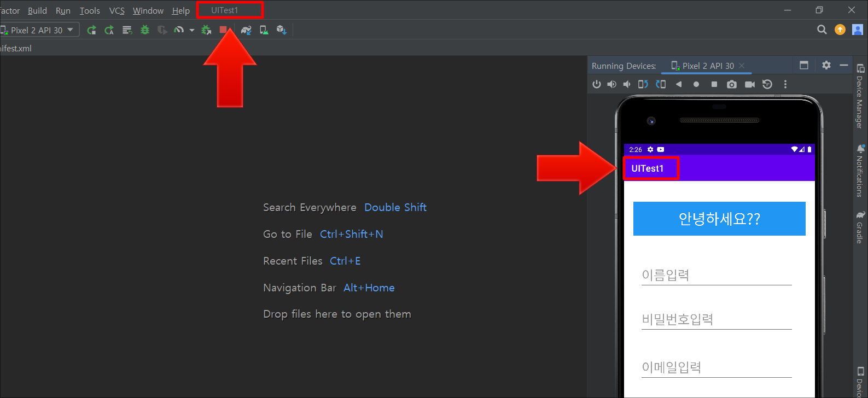Click the 2:26 clock in emulator status bar
This screenshot has width=868, height=398.
[x=636, y=149]
